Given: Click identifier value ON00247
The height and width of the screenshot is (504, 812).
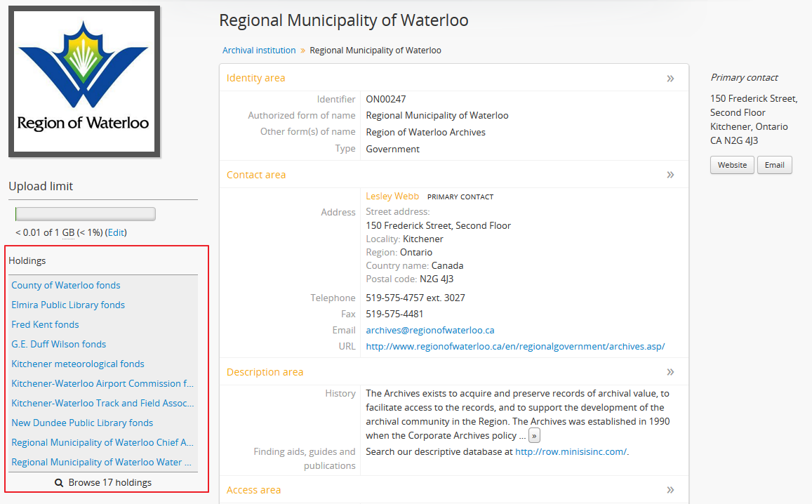Looking at the screenshot, I should [x=386, y=100].
